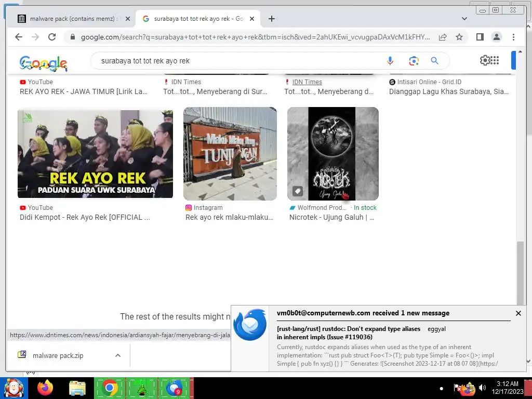Click the Santa Start button
This screenshot has width=532, height=399.
click(x=14, y=388)
